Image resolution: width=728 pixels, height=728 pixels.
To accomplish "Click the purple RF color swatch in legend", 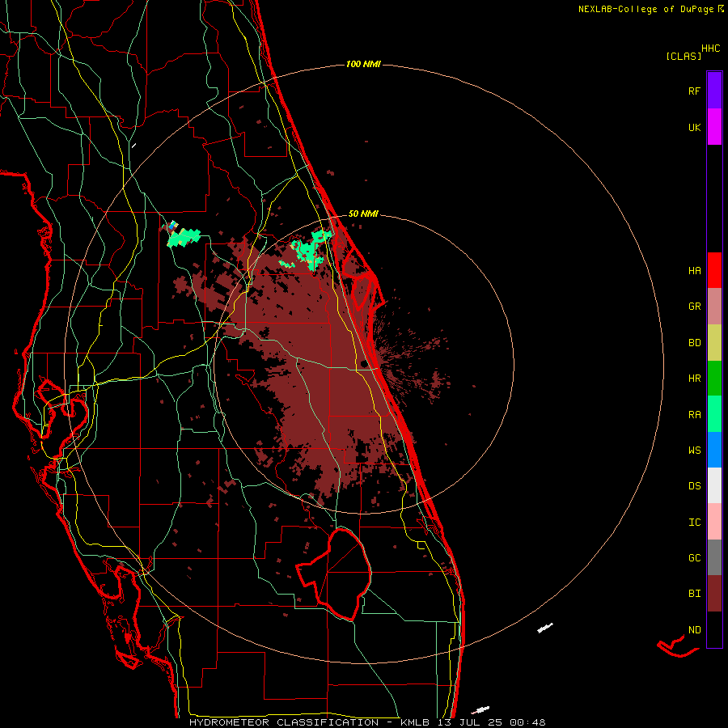I will click(x=714, y=91).
